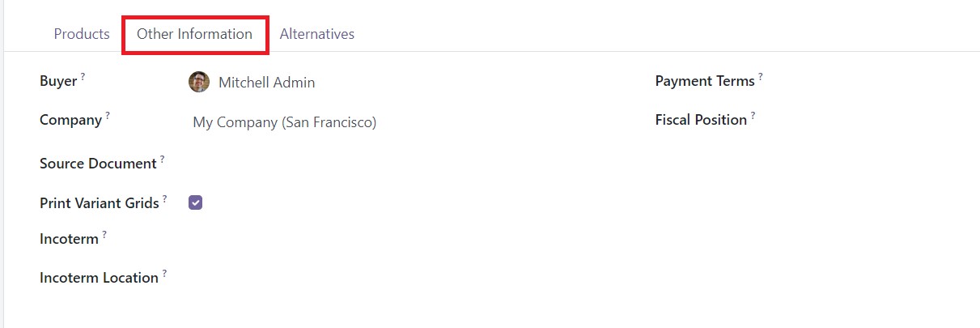
Task: Click help icon next to Source Document
Action: point(162,160)
